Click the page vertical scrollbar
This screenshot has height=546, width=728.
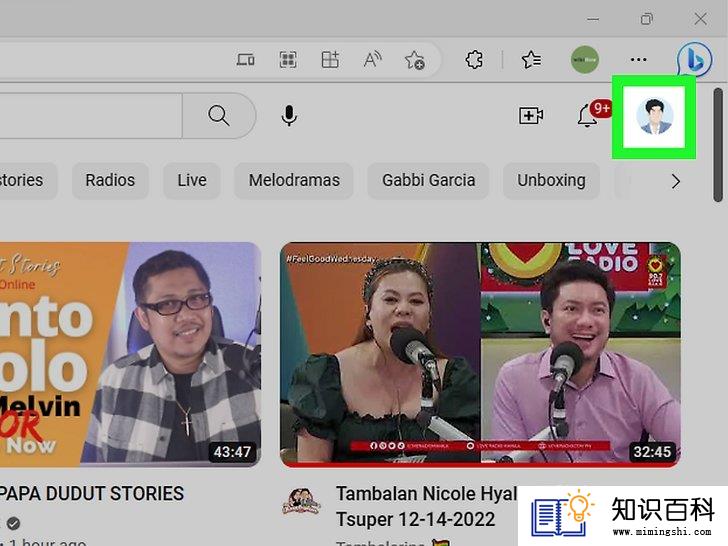click(x=718, y=145)
